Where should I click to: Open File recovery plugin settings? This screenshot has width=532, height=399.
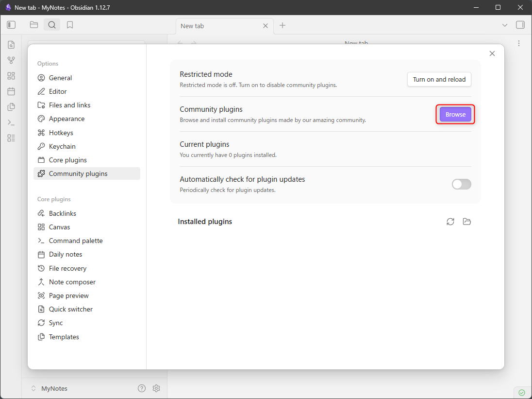pyautogui.click(x=87, y=268)
